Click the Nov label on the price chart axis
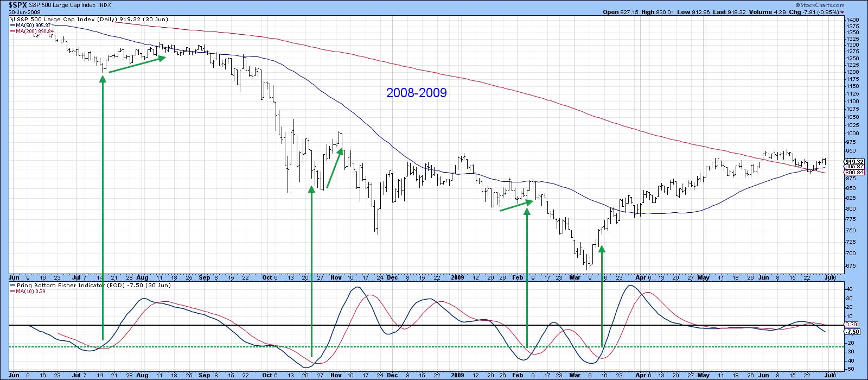 coord(336,277)
